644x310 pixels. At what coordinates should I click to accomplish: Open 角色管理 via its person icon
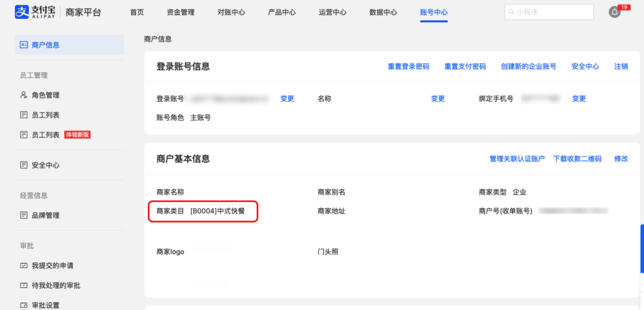pos(24,95)
